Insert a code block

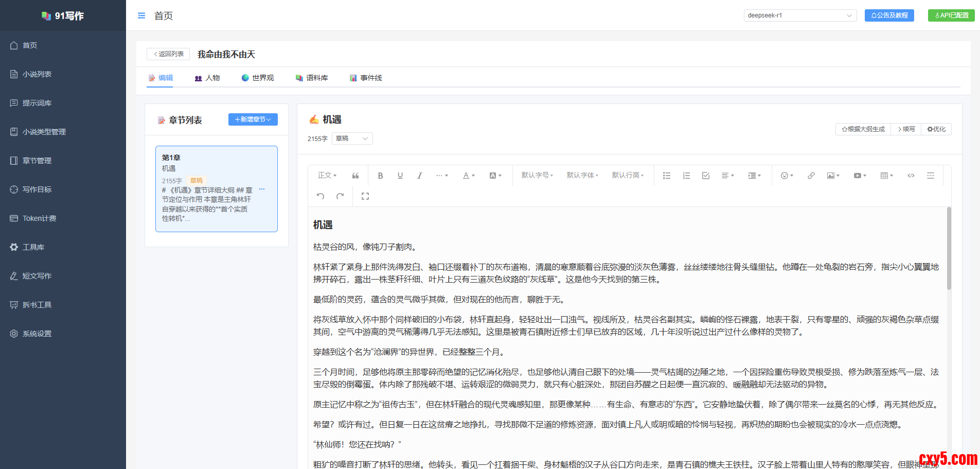pos(911,176)
